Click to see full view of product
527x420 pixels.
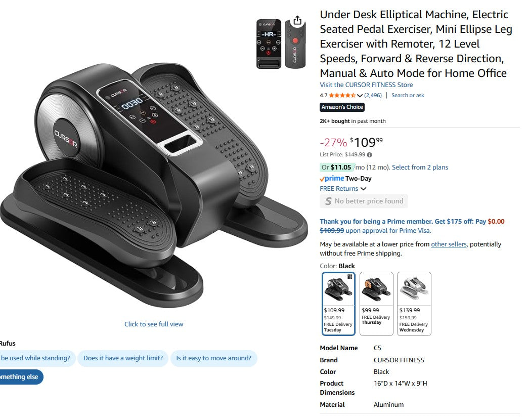coord(154,324)
